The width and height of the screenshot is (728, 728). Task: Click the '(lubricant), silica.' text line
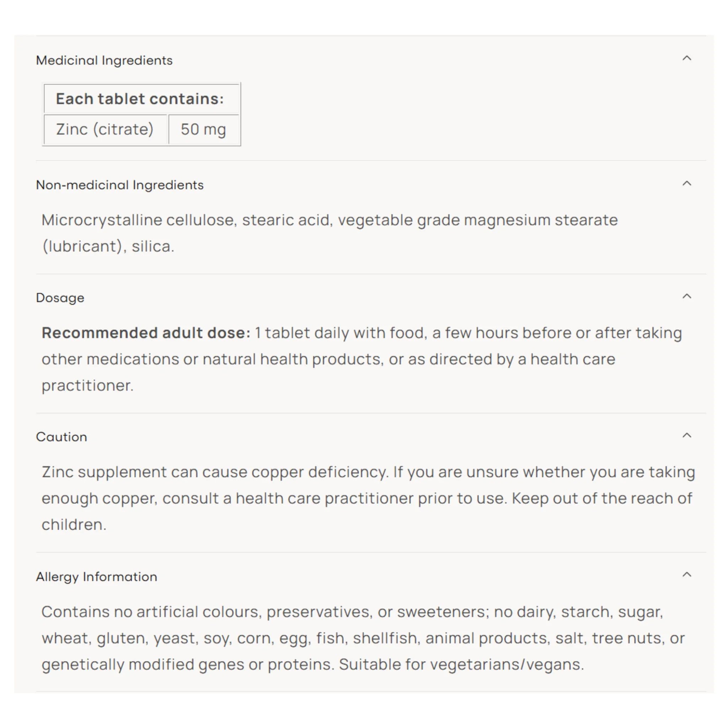tap(108, 246)
